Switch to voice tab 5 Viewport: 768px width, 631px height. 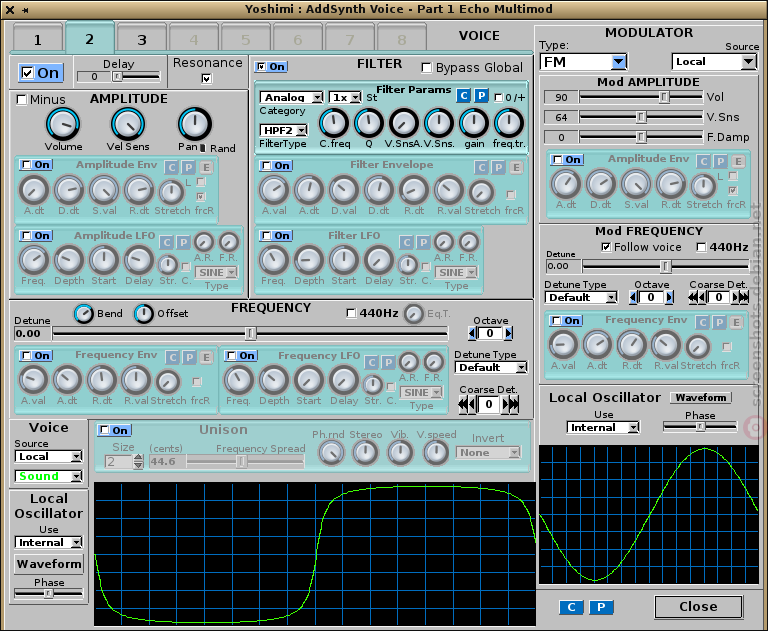click(x=245, y=38)
